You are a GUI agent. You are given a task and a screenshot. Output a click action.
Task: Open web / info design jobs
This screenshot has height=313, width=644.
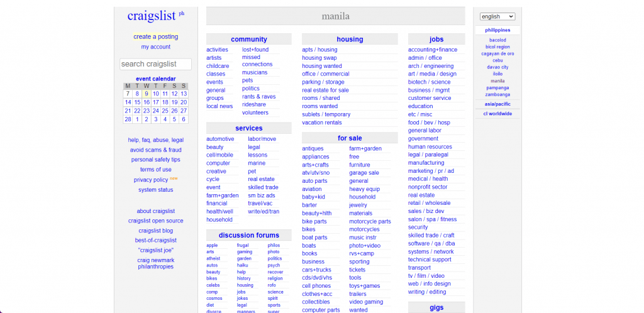[x=429, y=284]
